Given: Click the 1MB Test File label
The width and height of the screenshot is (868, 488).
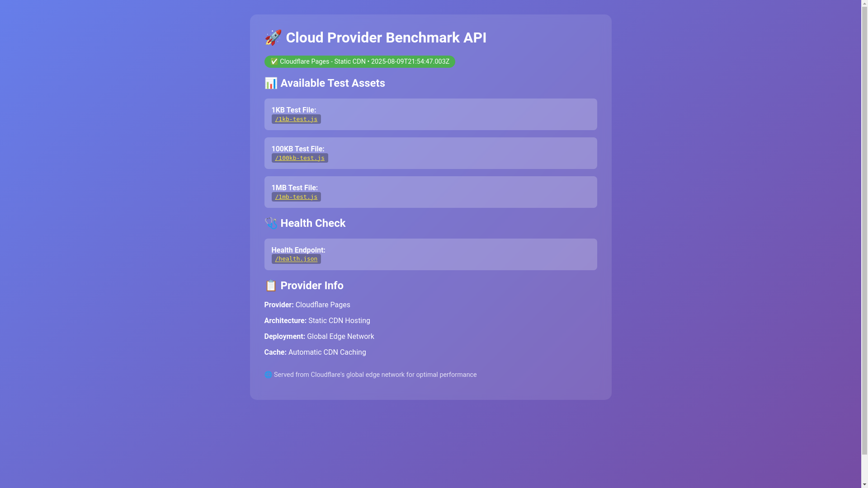Looking at the screenshot, I should click(295, 188).
